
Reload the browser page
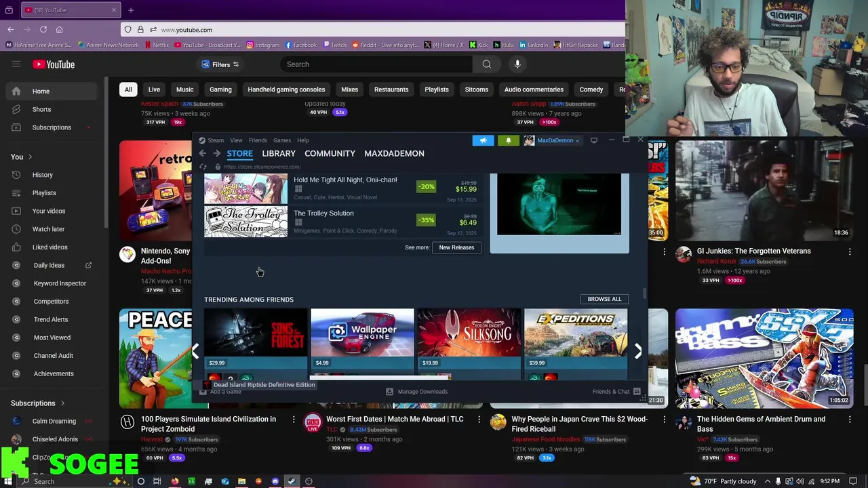[x=43, y=30]
